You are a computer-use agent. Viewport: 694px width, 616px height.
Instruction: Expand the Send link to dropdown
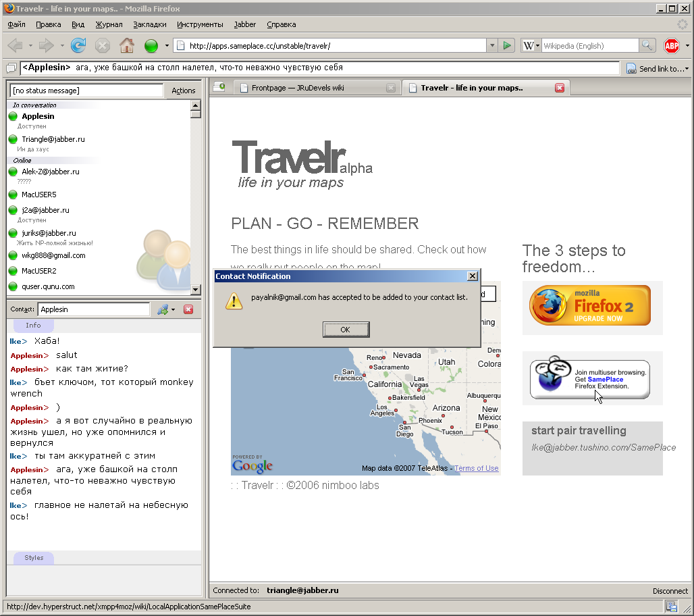coord(687,69)
